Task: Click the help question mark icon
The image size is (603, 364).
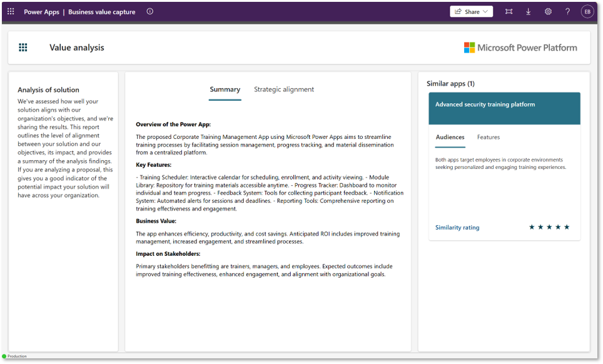Action: point(567,11)
